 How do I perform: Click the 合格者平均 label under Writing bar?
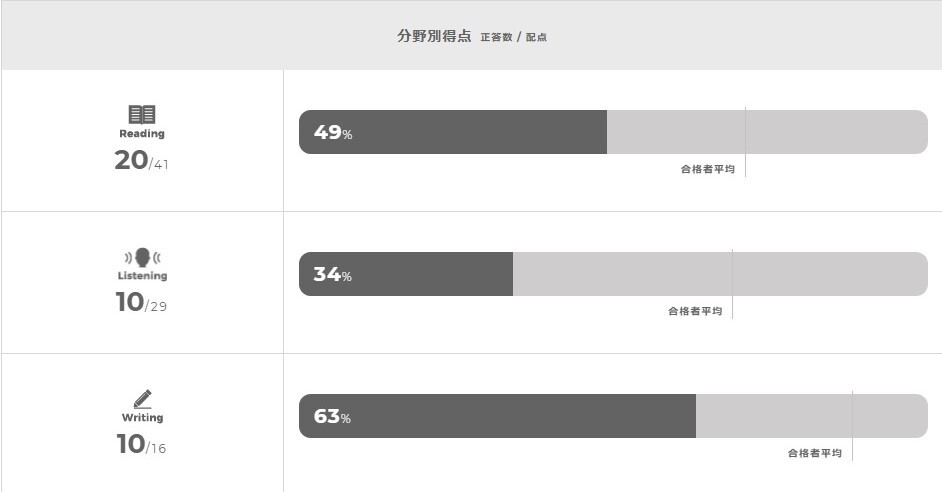click(x=815, y=453)
